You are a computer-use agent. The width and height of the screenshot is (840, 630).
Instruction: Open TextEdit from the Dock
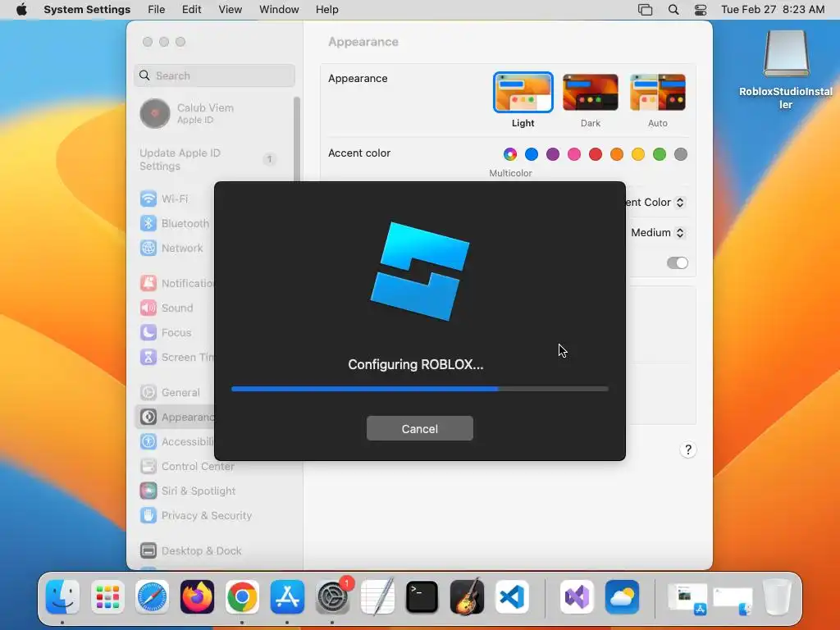[377, 596]
